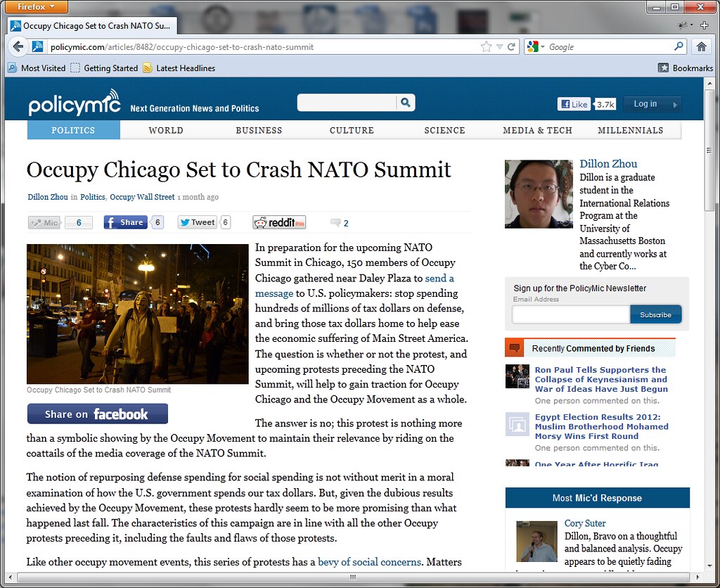The width and height of the screenshot is (720, 588).
Task: Expand the URL history dropdown arrow
Action: click(x=499, y=47)
